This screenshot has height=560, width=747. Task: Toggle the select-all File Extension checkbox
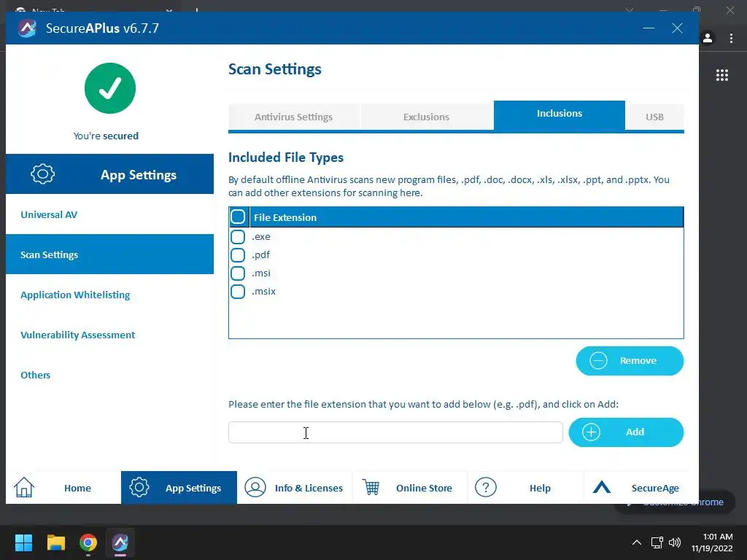pos(238,217)
